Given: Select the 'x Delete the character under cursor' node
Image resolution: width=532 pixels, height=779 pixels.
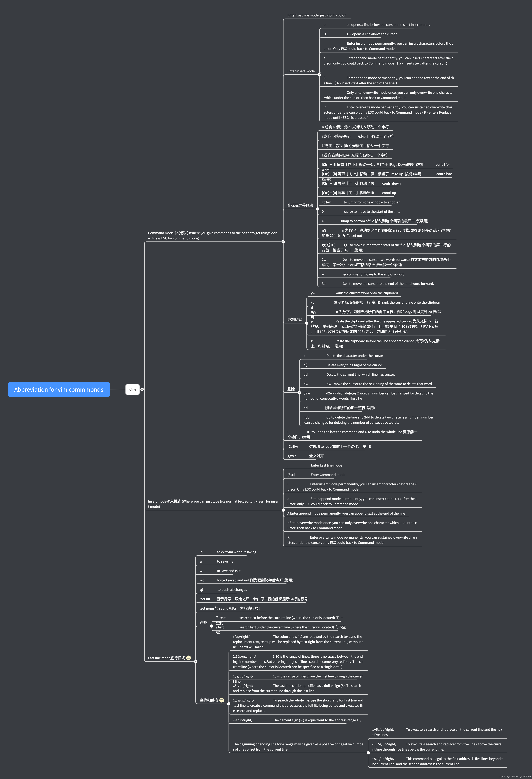Looking at the screenshot, I should [x=343, y=356].
